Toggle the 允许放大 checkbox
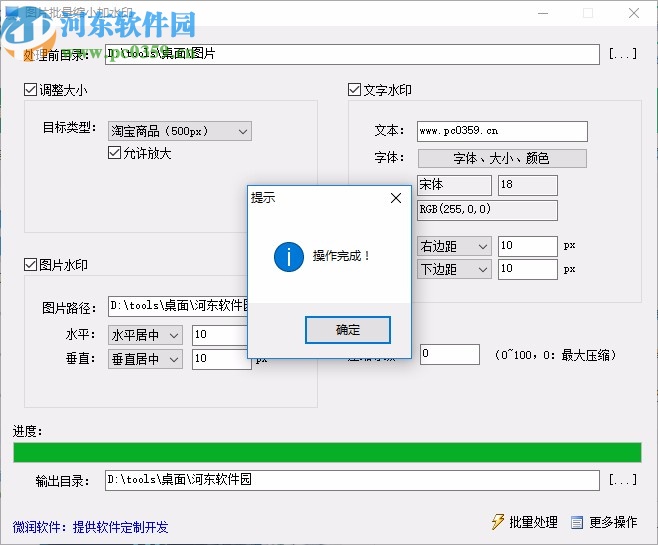 pyautogui.click(x=115, y=153)
